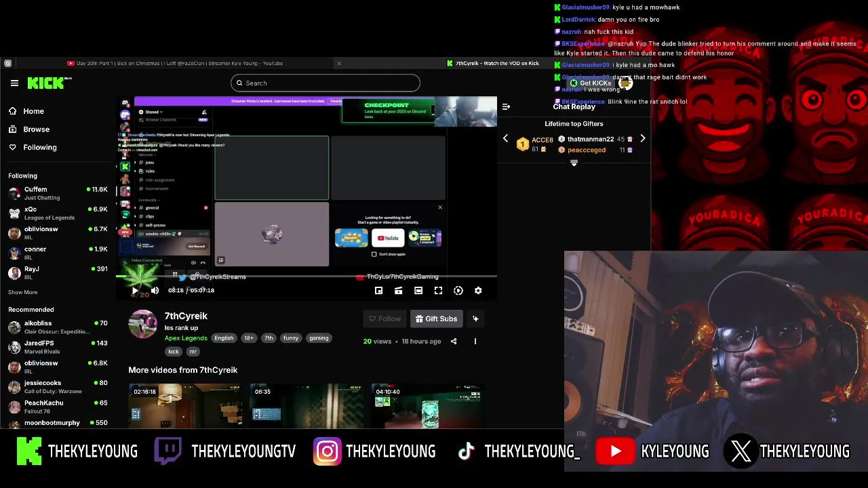Show previous top gifters page
This screenshot has height=488, width=868.
tap(505, 139)
